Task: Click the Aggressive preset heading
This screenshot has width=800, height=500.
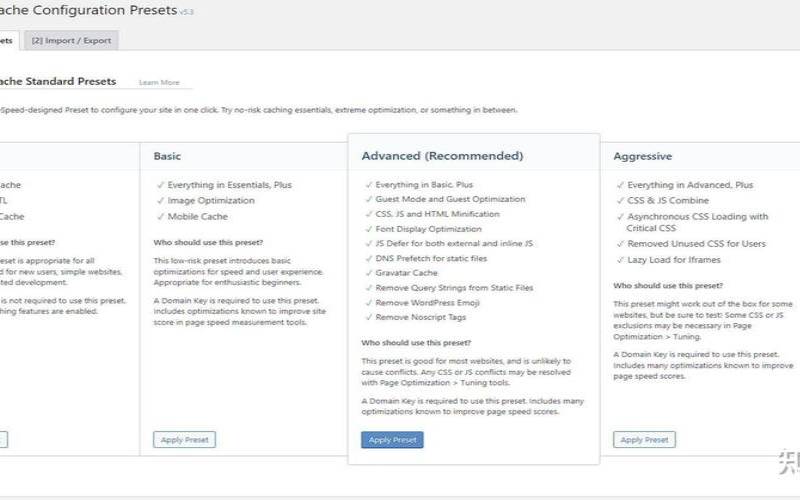Action: (x=643, y=157)
